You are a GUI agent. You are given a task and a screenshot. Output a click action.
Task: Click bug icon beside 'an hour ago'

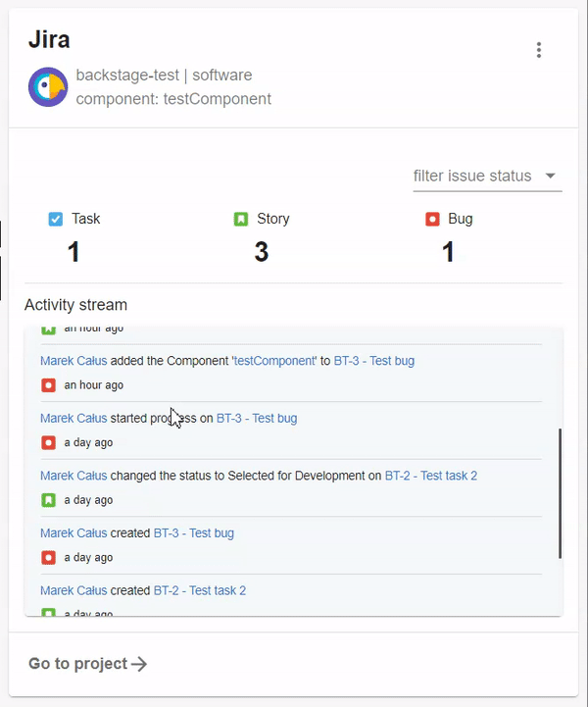48,385
